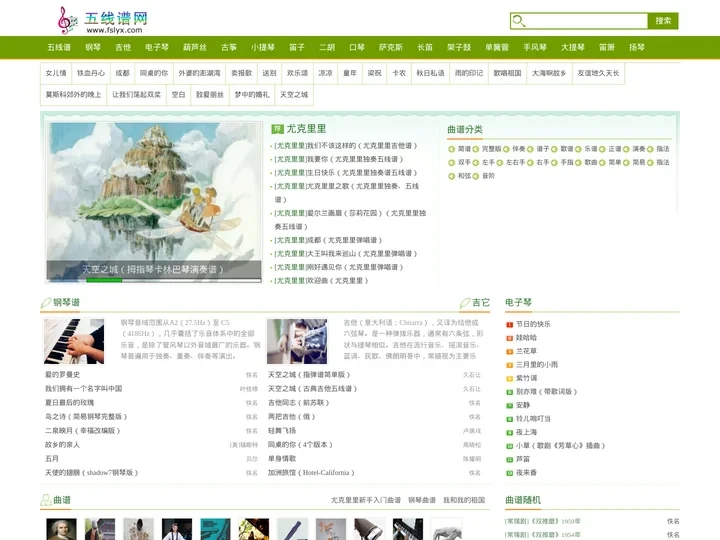Click the green 荐 badge before 尤克里里
Image resolution: width=720 pixels, height=540 pixels.
pos(277,129)
